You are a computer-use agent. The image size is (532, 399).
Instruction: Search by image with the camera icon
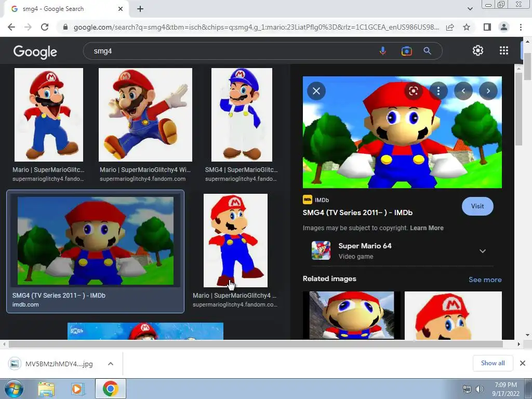(x=406, y=51)
